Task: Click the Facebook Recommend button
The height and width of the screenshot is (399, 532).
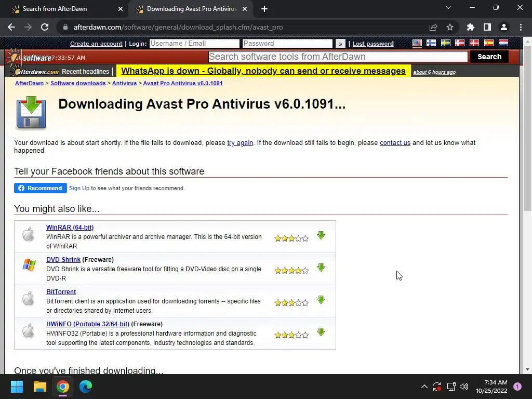Action: pyautogui.click(x=41, y=188)
